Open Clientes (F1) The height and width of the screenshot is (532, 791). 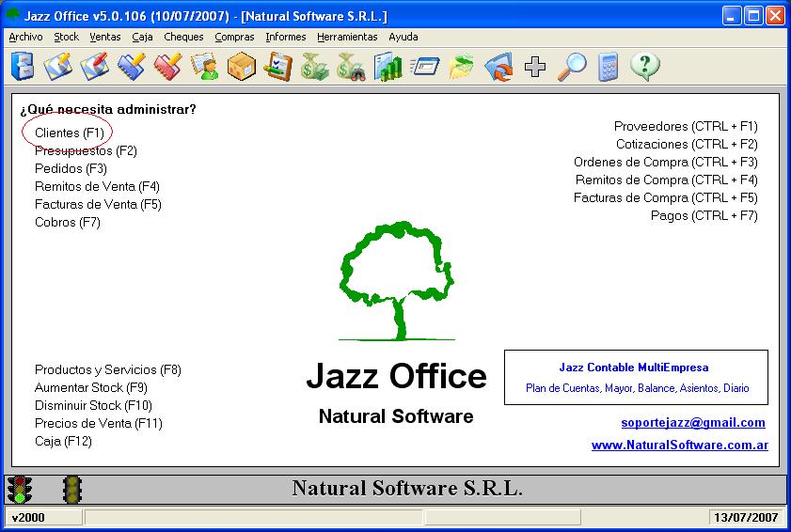69,133
